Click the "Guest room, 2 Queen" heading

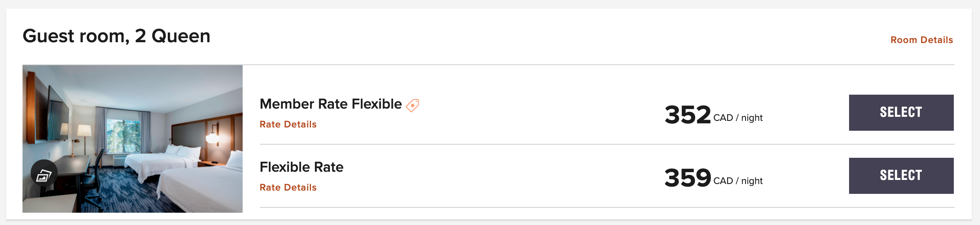(117, 36)
